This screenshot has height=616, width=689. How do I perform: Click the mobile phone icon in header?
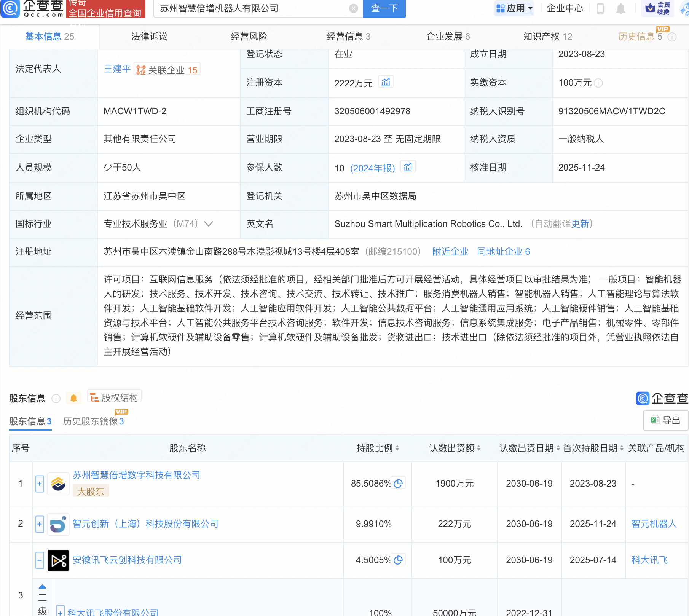[600, 8]
